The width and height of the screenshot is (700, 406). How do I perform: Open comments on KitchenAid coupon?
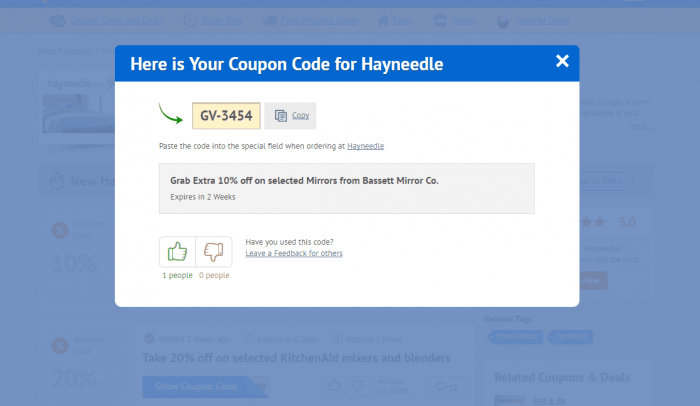coord(446,386)
